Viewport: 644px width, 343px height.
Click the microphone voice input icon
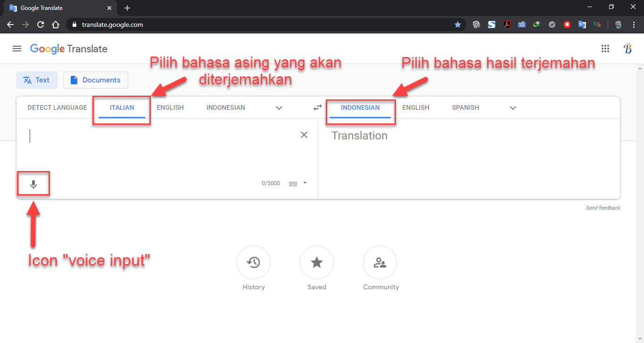[x=33, y=184]
